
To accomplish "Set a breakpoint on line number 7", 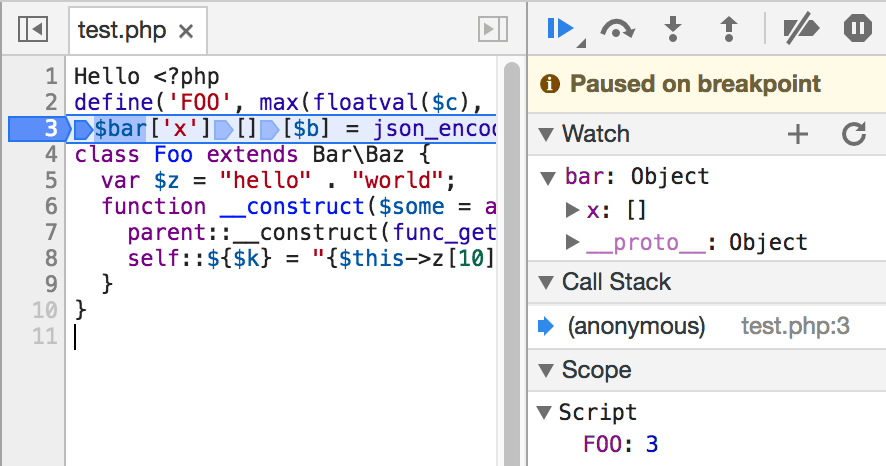I will click(51, 232).
